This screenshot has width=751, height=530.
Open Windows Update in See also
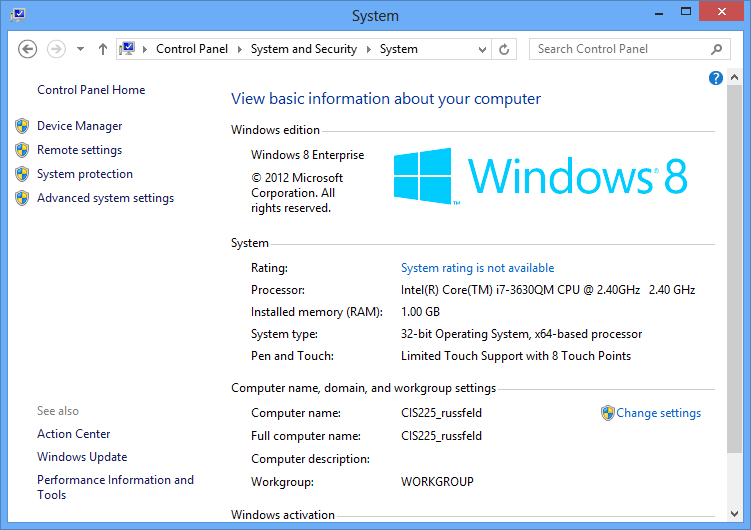pos(82,457)
